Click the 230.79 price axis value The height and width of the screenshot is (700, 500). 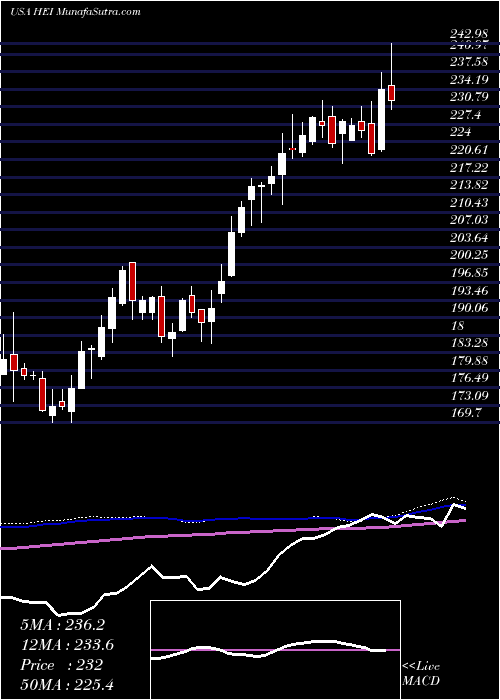tap(470, 97)
